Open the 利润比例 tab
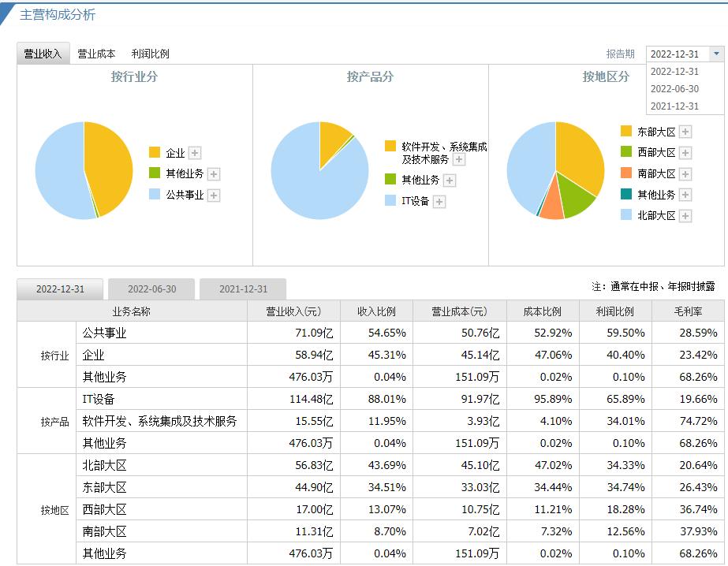This screenshot has width=728, height=566. [150, 54]
